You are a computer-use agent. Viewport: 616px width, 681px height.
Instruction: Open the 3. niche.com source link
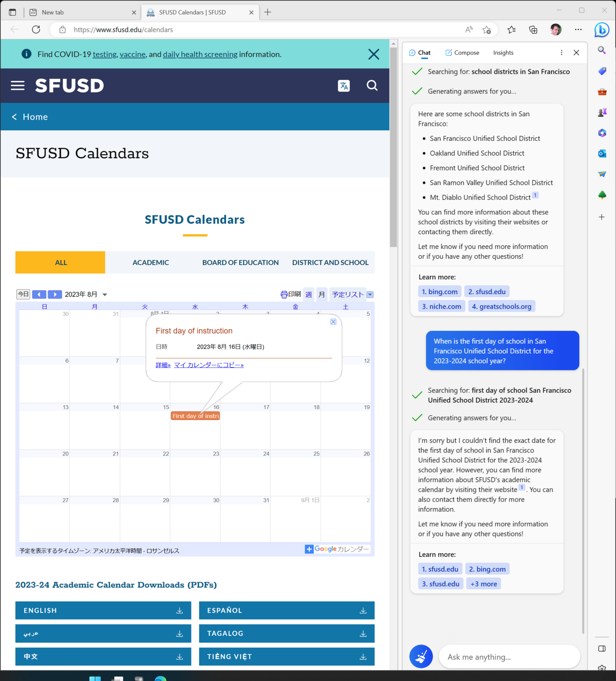442,306
